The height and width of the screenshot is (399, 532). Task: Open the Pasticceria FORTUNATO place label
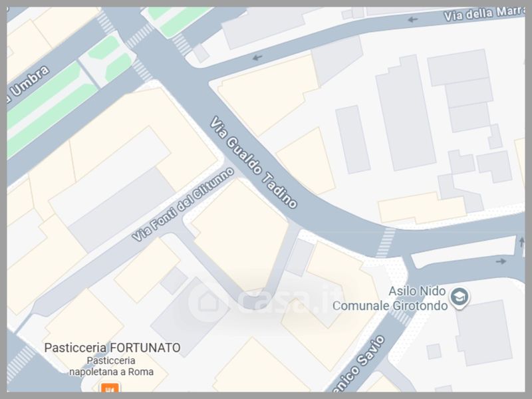tap(112, 348)
